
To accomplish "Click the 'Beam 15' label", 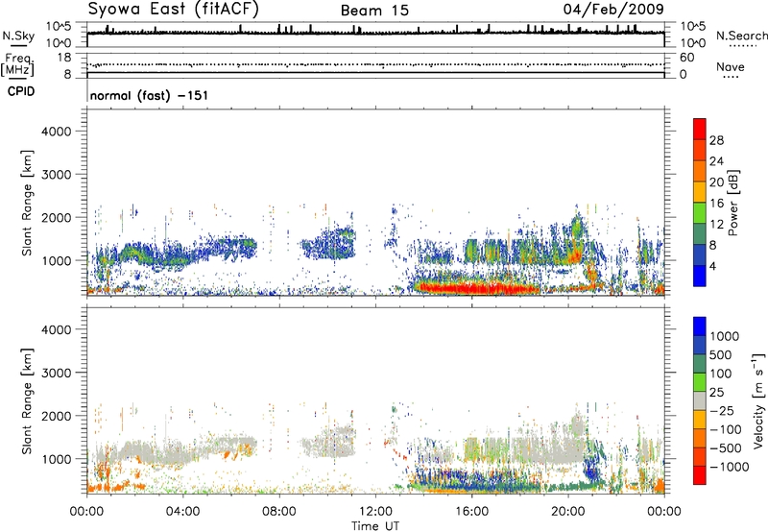I will [x=374, y=11].
